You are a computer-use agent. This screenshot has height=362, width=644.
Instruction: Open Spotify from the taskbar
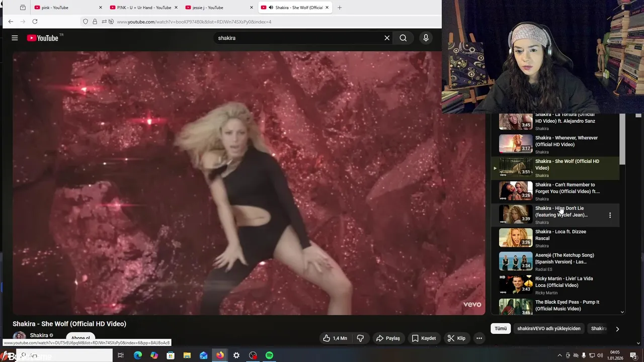[x=269, y=355]
